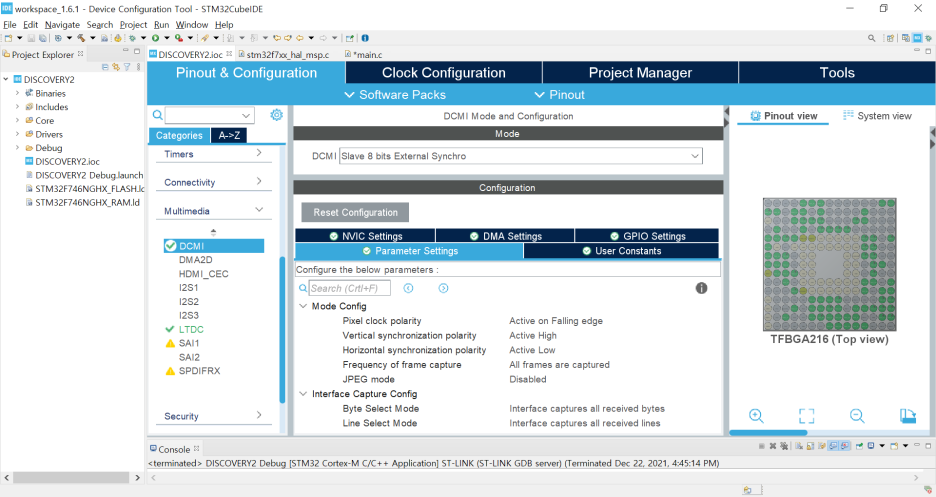
Task: Click the fit-to-screen pinout icon
Action: point(806,416)
